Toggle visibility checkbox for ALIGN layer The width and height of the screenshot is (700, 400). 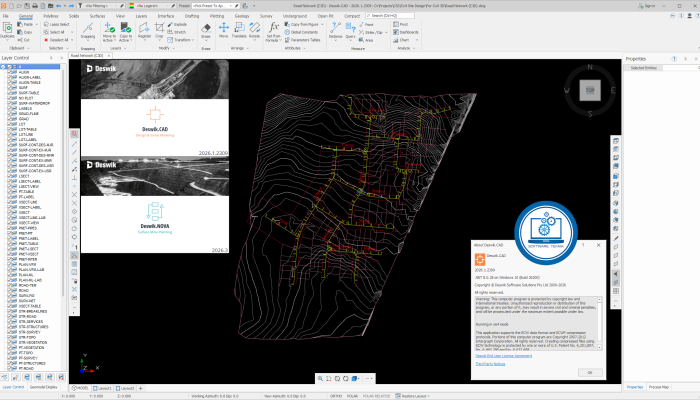point(9,72)
